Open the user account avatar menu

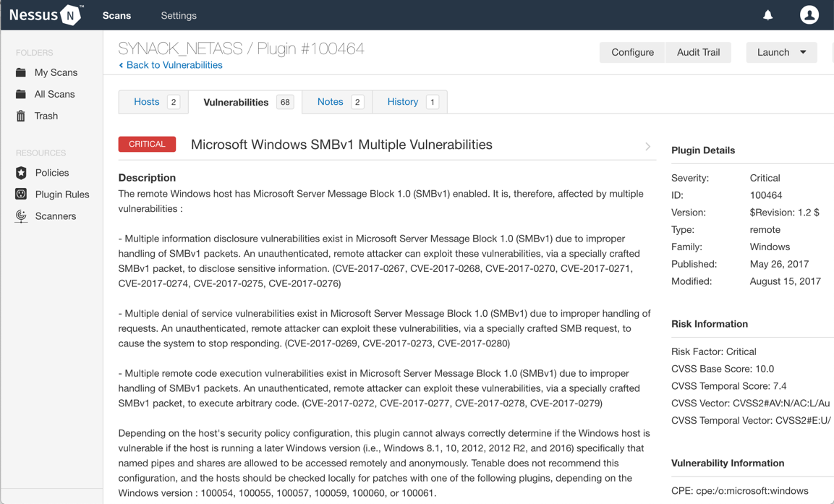[x=809, y=15]
